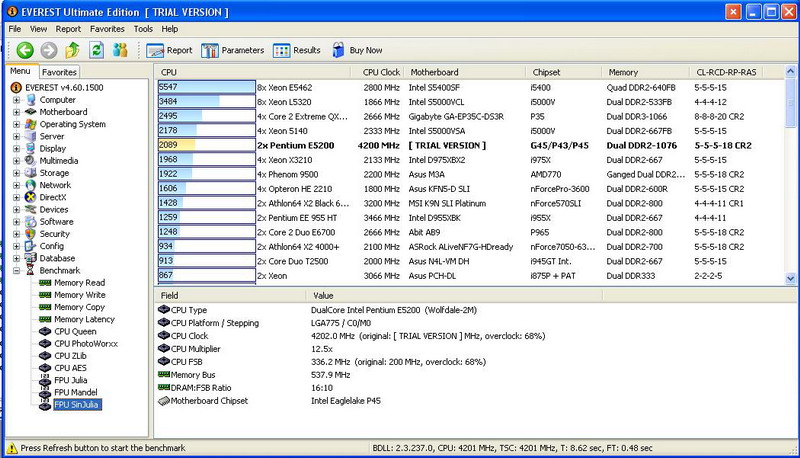Viewport: 800px width, 458px height.
Task: Expand the Network tree node
Action: (x=16, y=186)
